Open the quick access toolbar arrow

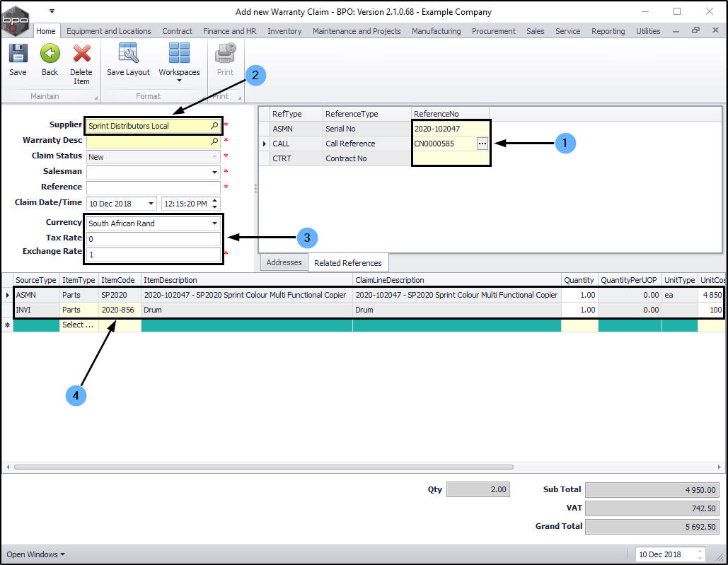pyautogui.click(x=52, y=11)
